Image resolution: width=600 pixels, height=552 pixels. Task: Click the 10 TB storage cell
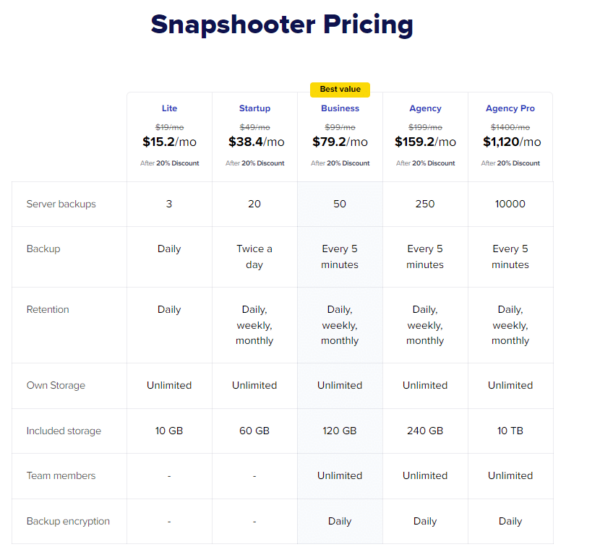click(x=510, y=431)
